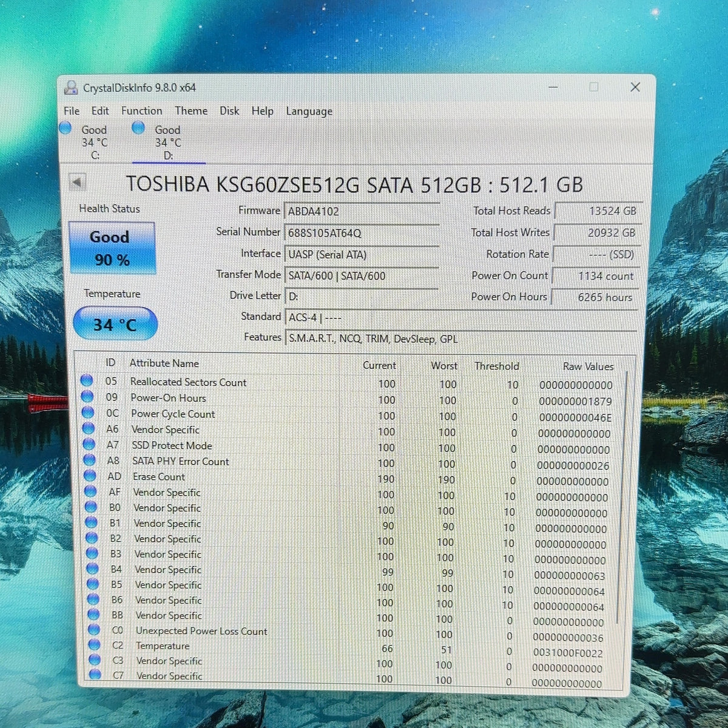The image size is (728, 728).
Task: Click status icon of attribute BB row
Action: point(93,615)
